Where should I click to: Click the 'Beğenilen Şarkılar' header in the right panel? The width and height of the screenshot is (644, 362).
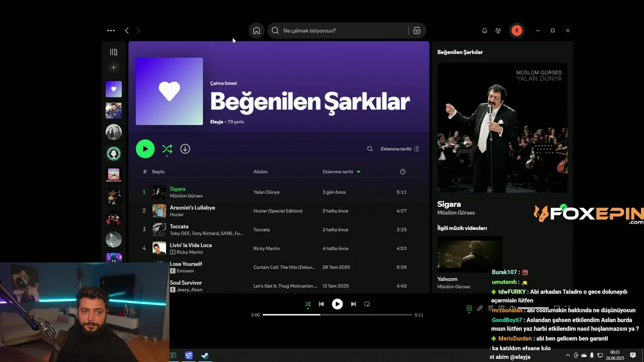point(460,52)
